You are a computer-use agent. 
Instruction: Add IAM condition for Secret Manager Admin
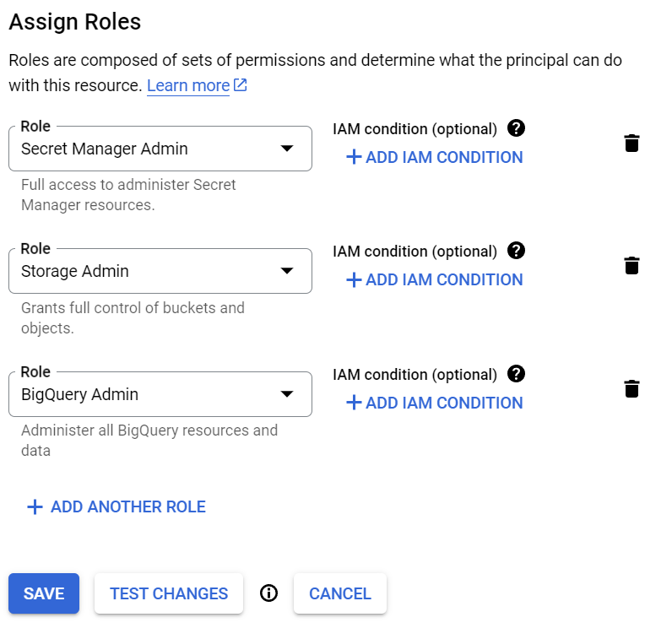(x=435, y=157)
